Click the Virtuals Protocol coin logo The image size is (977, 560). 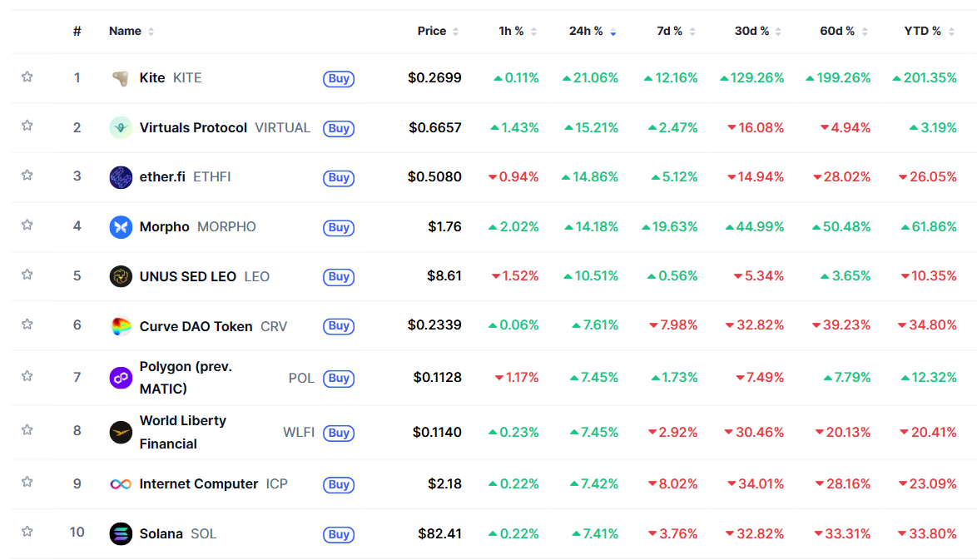click(121, 128)
